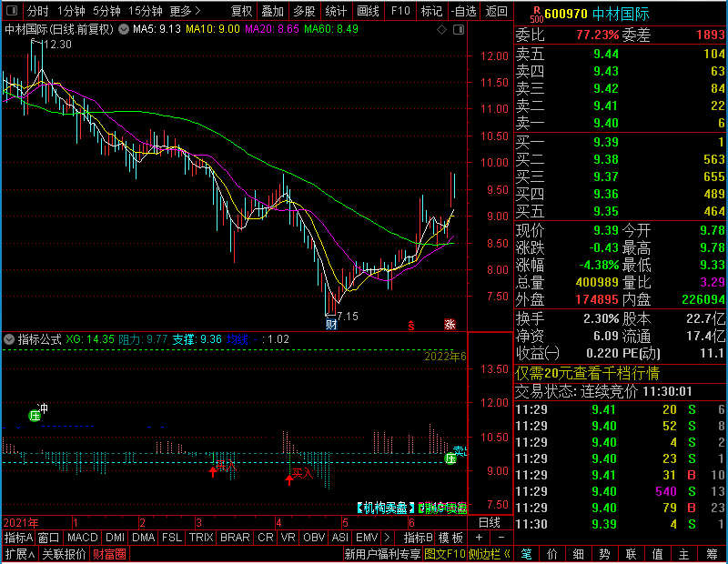This screenshot has height=564, width=728.
Task: Select the 笔 tick details tab
Action: (x=527, y=554)
